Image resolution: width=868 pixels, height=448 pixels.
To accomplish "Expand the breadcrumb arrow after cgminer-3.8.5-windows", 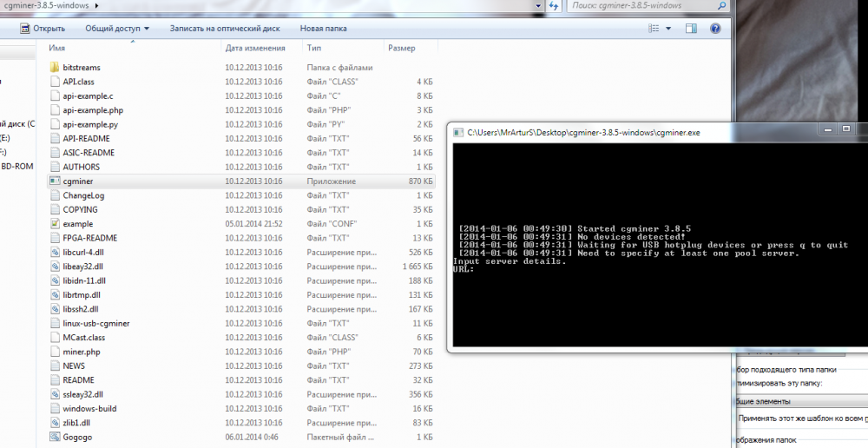I will point(97,5).
